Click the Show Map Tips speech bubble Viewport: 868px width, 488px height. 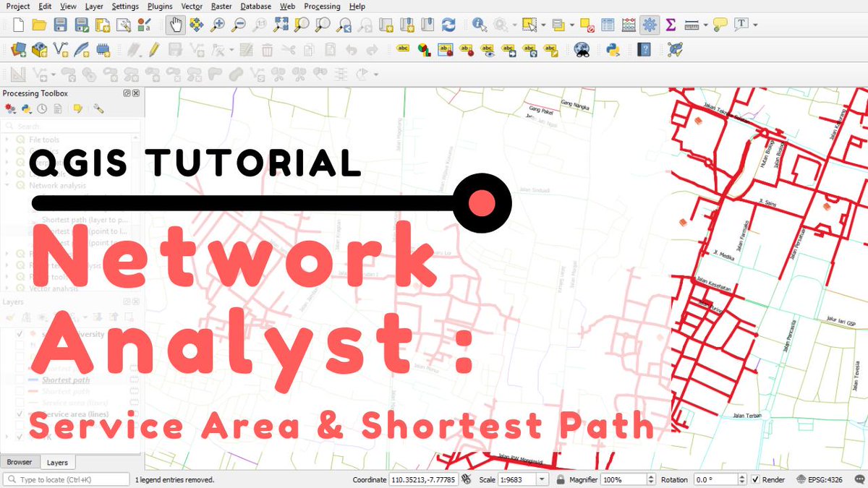point(720,25)
